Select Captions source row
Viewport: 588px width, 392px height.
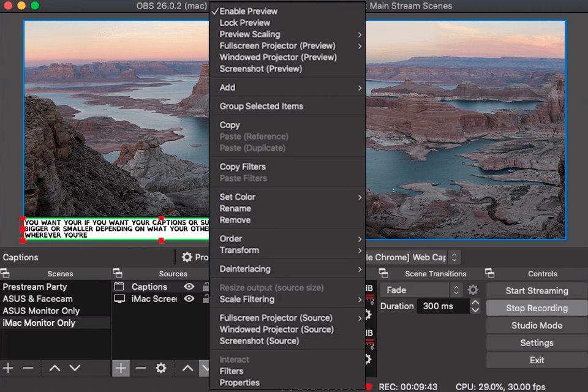click(160, 287)
